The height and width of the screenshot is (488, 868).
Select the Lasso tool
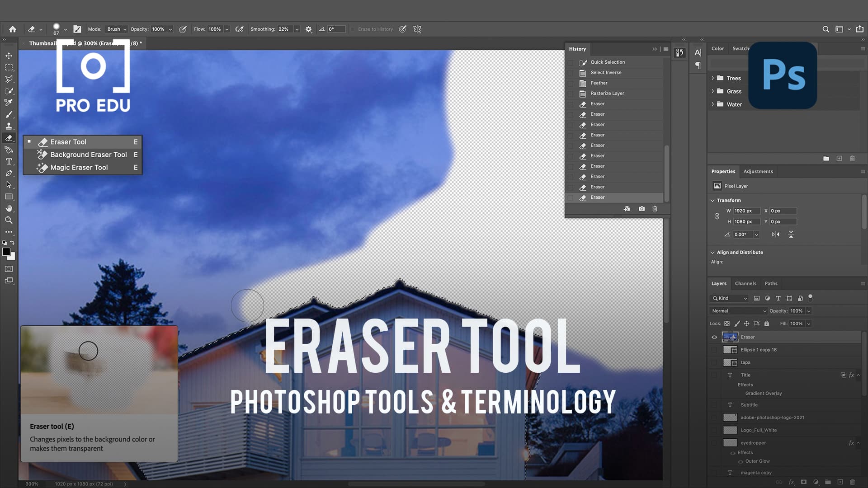pyautogui.click(x=9, y=80)
